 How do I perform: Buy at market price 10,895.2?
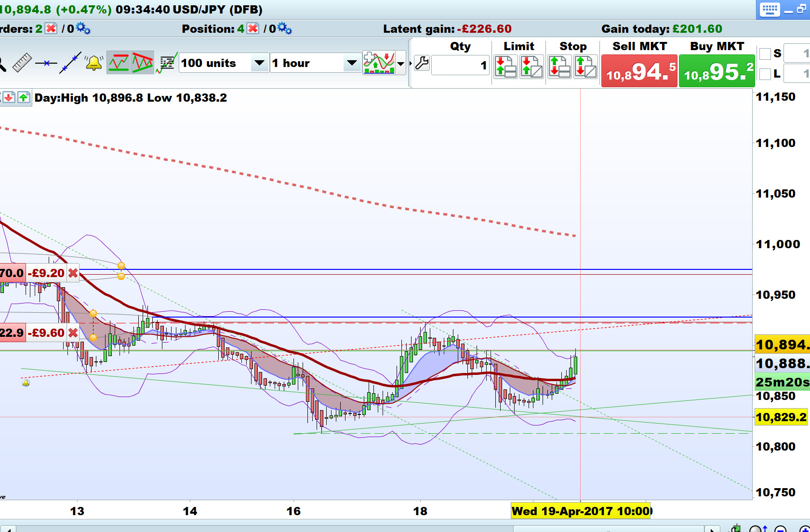coord(717,71)
